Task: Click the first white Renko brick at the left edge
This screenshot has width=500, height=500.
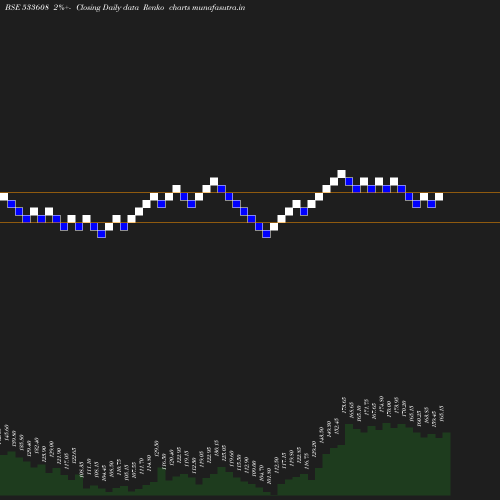Action: (4, 197)
